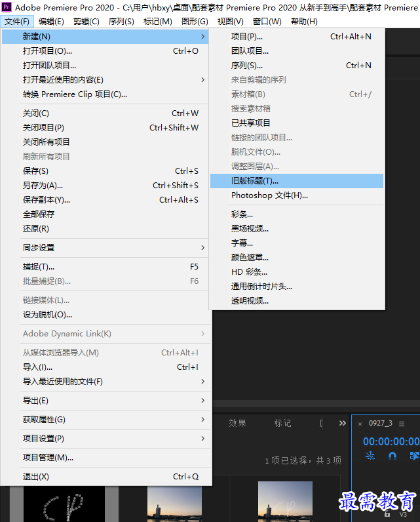Open the 图形(G) menu
Image resolution: width=420 pixels, height=522 pixels.
195,22
